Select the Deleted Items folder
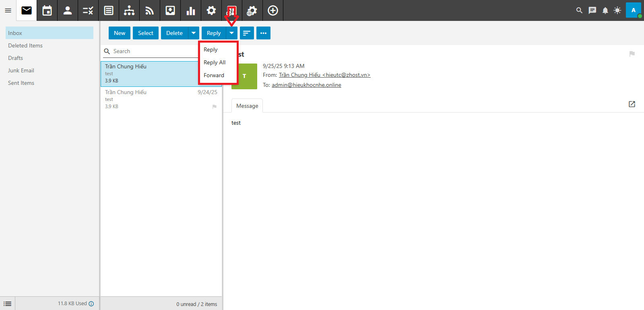This screenshot has height=310, width=644. 50,45
